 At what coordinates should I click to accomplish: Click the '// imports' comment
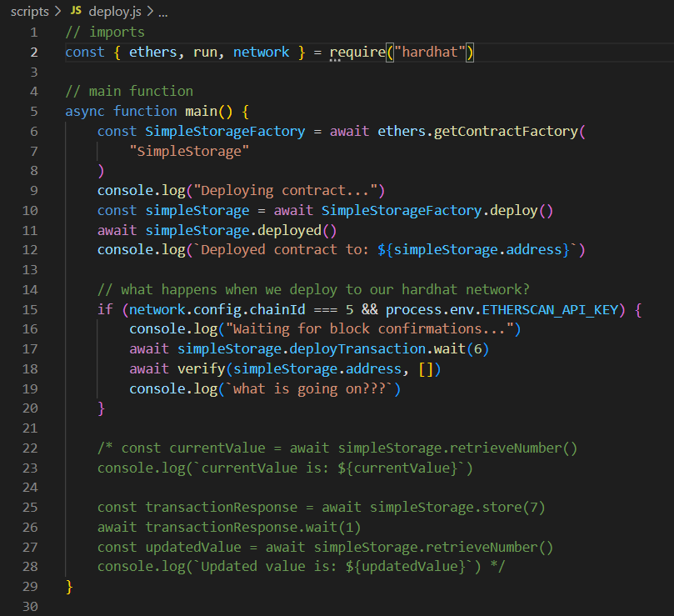(105, 33)
